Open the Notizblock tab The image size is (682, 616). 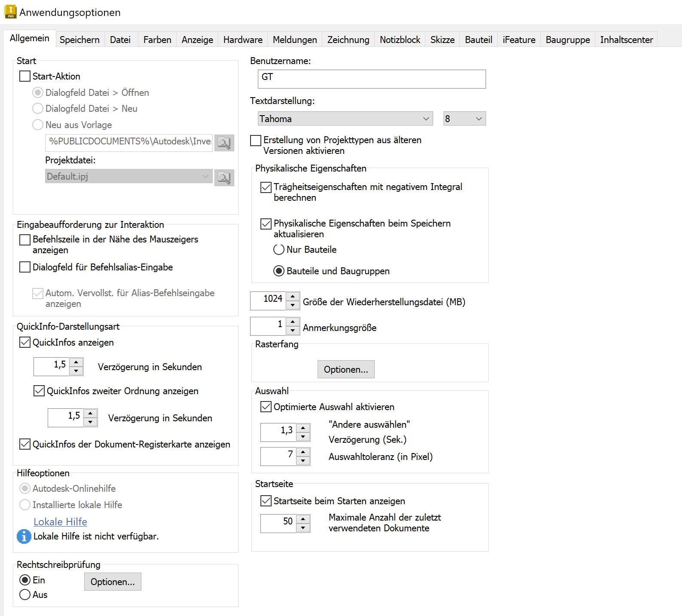pos(400,40)
